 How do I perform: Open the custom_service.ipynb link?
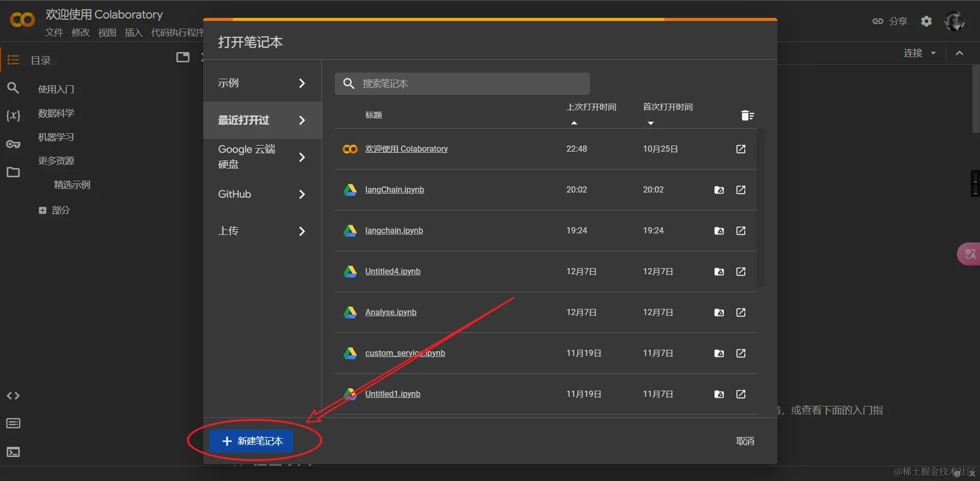click(x=405, y=353)
